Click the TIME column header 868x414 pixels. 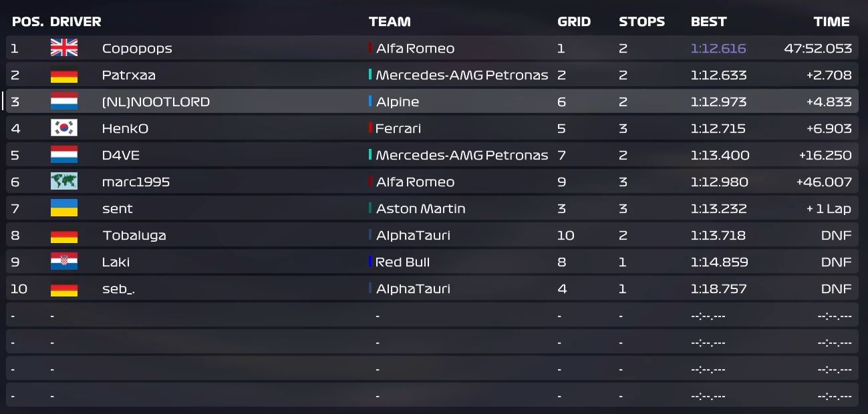(832, 21)
